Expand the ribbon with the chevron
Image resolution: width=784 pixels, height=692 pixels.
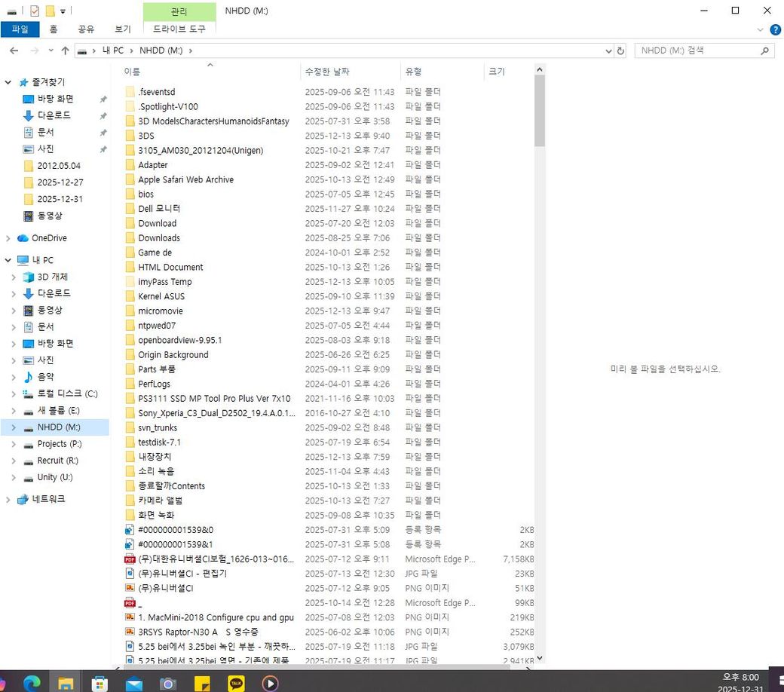click(x=760, y=29)
